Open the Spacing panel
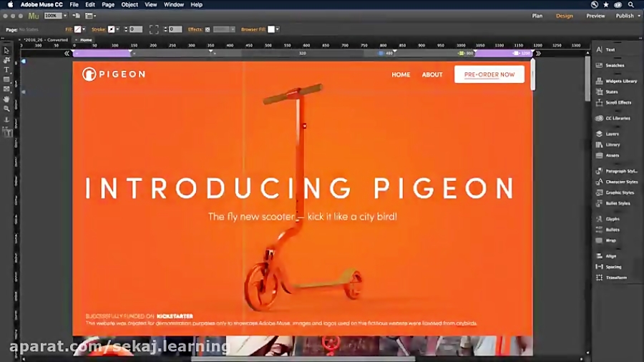This screenshot has width=644, height=362. tap(609, 267)
